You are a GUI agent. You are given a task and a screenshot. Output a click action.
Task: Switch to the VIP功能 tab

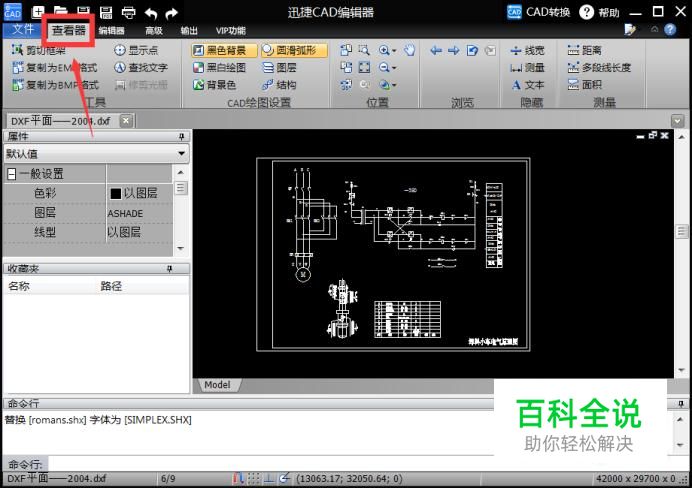click(230, 30)
